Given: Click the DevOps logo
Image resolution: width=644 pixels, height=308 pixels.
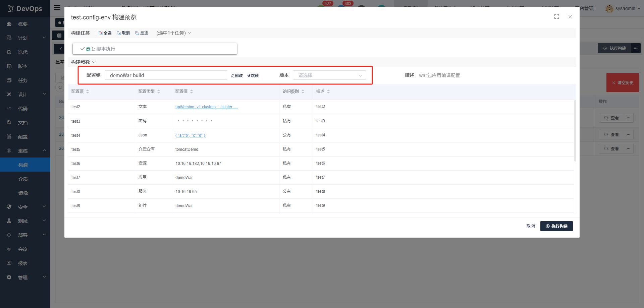Looking at the screenshot, I should pyautogui.click(x=25, y=9).
